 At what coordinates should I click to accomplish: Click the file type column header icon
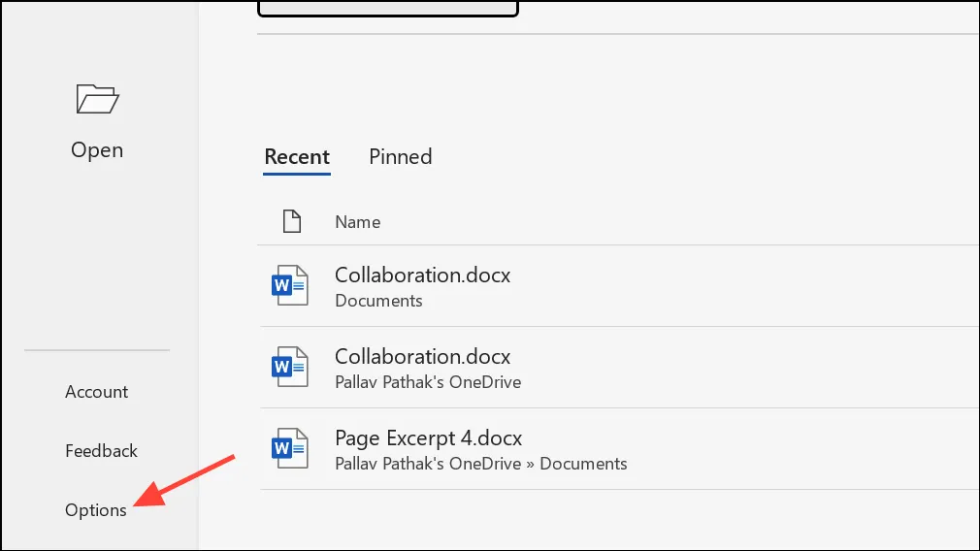(292, 221)
